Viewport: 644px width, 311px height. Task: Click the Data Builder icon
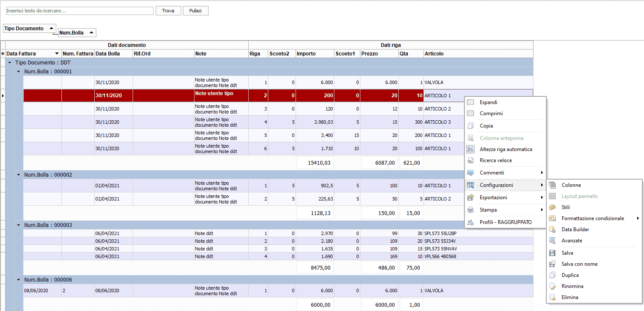pos(552,230)
